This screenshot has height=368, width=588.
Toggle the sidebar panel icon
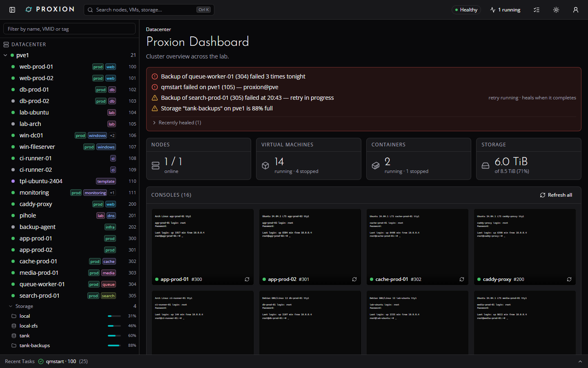[x=12, y=10]
